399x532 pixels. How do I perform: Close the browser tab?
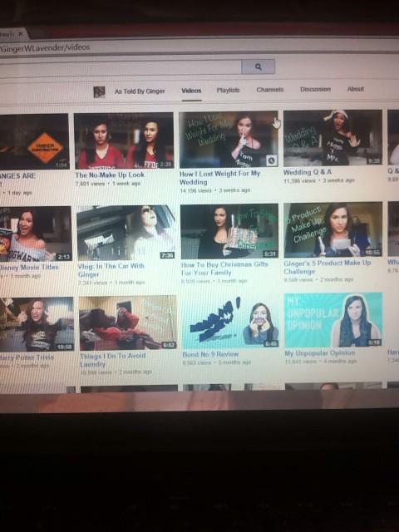20,34
